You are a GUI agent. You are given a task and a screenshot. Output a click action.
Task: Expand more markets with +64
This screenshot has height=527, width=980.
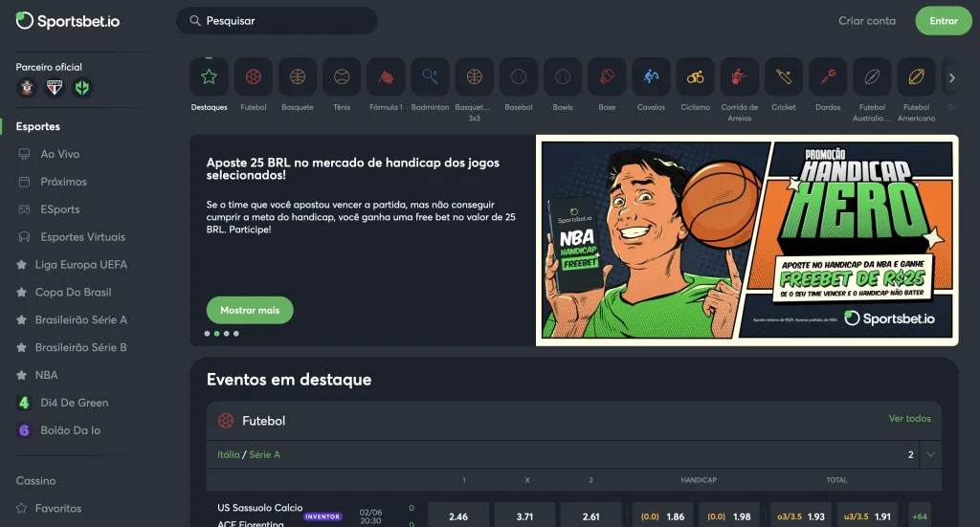(920, 516)
